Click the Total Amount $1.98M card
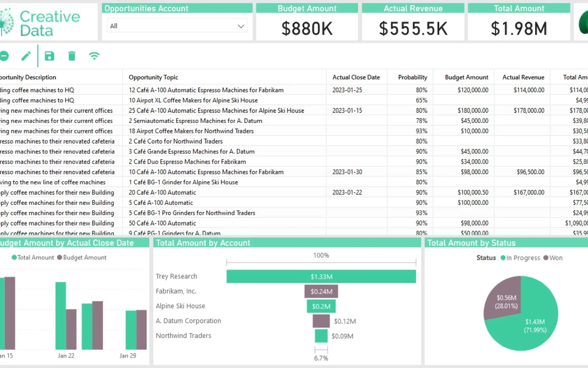The height and width of the screenshot is (368, 588). tap(519, 22)
